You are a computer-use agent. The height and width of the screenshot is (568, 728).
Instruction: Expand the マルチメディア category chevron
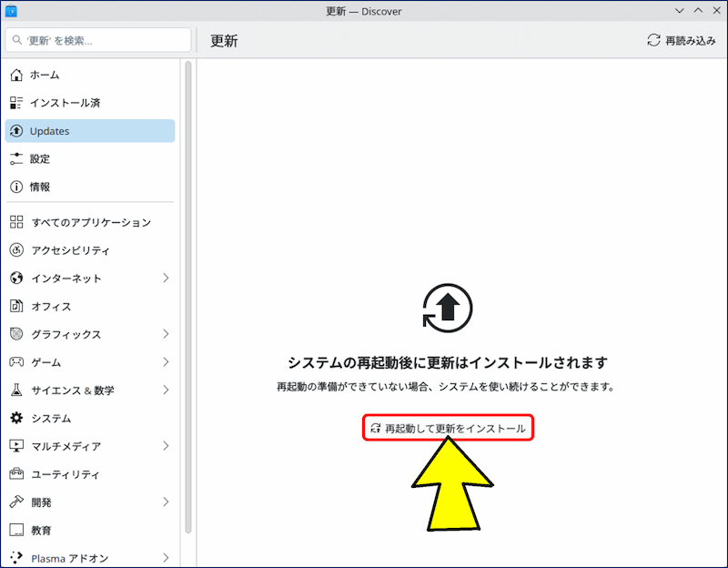pos(166,446)
